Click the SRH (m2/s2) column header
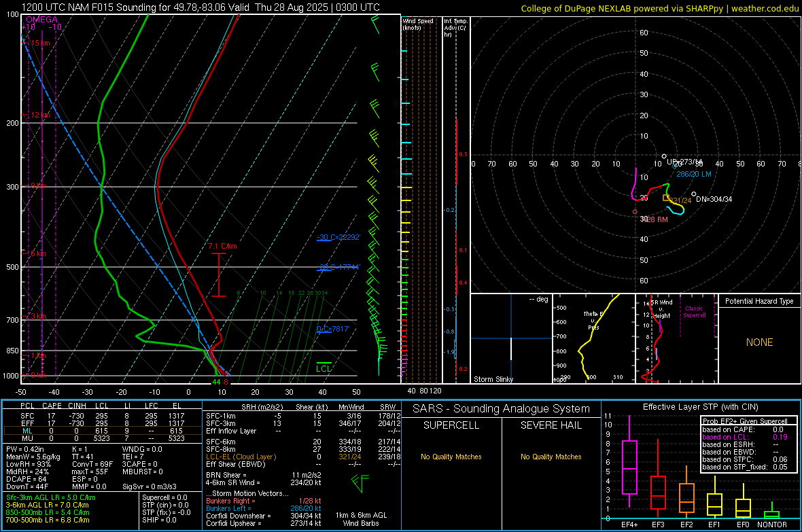Screen dimensions: 802x532 pyautogui.click(x=262, y=407)
